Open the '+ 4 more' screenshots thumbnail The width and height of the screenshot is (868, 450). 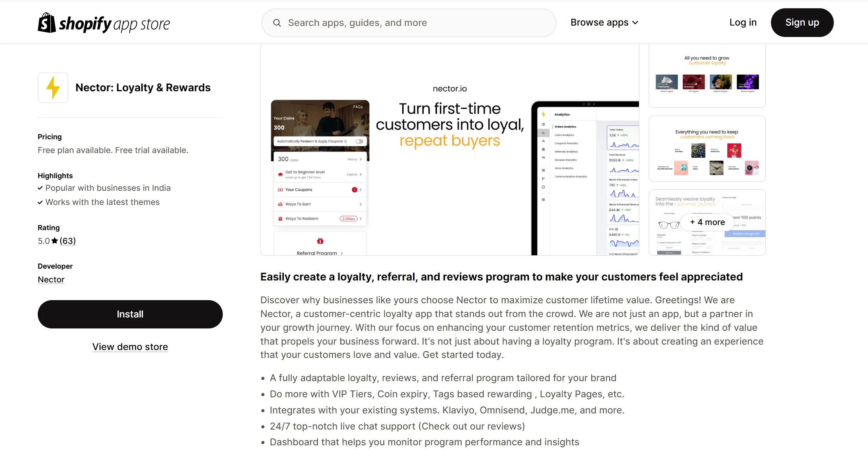(x=707, y=222)
